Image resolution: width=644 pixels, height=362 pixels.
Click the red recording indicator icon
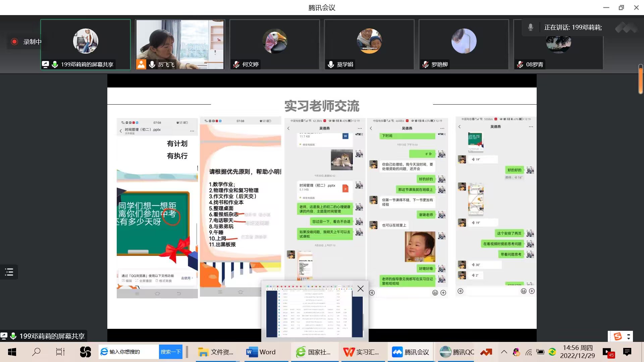pos(14,42)
